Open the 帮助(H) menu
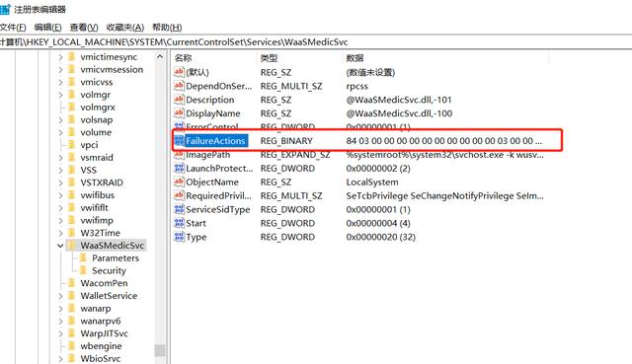Screen dimensions: 632x364 [167, 28]
